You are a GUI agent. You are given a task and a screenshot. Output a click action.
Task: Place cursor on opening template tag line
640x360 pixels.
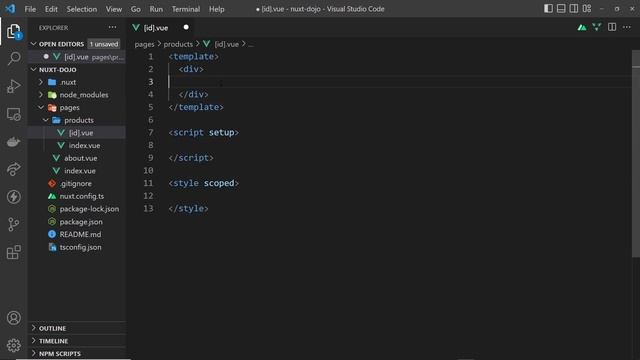[194, 56]
